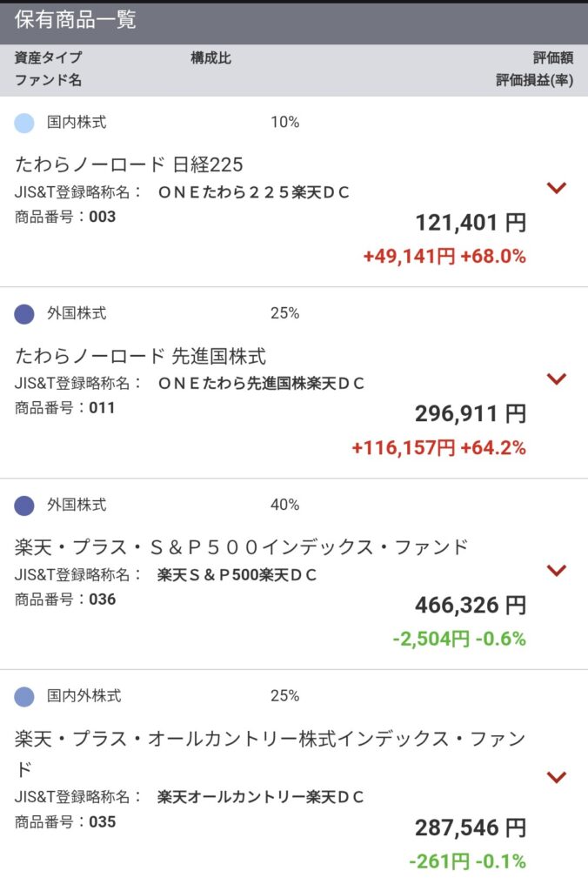
Task: Open the たわらノーロード 日経225 fund name
Action: click(x=129, y=164)
